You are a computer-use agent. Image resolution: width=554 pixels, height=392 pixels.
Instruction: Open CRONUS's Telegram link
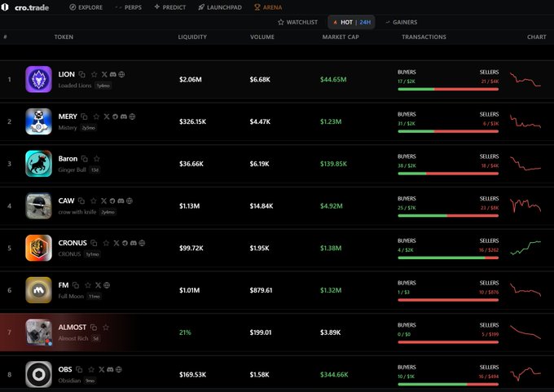click(x=125, y=243)
